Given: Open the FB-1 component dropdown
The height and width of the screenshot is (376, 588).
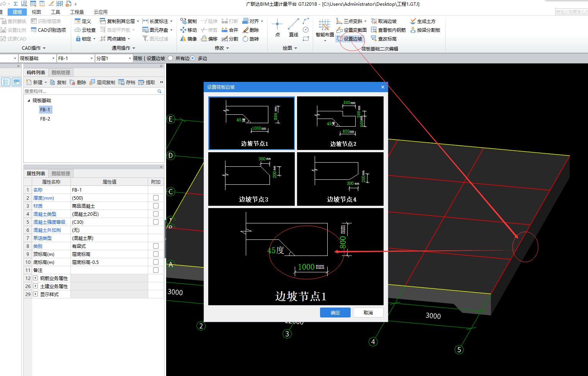Looking at the screenshot, I should coord(91,58).
